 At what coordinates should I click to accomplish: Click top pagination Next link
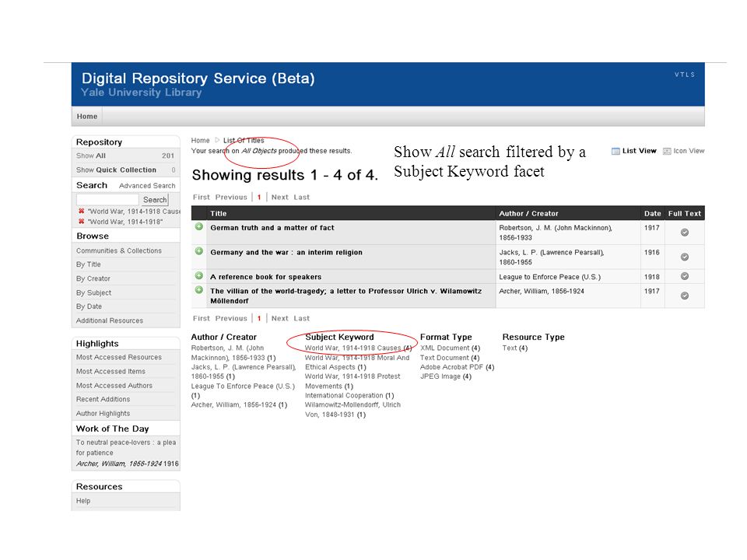point(279,197)
